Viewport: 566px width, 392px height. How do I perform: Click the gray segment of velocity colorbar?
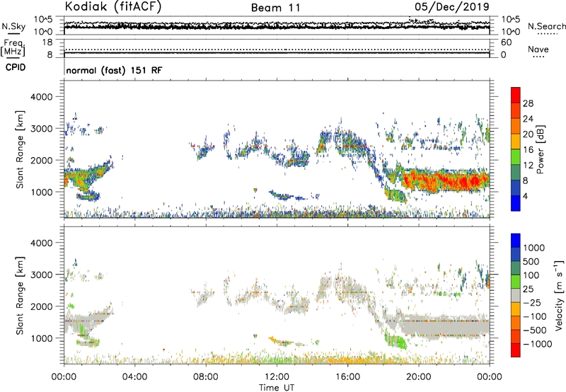pos(516,295)
